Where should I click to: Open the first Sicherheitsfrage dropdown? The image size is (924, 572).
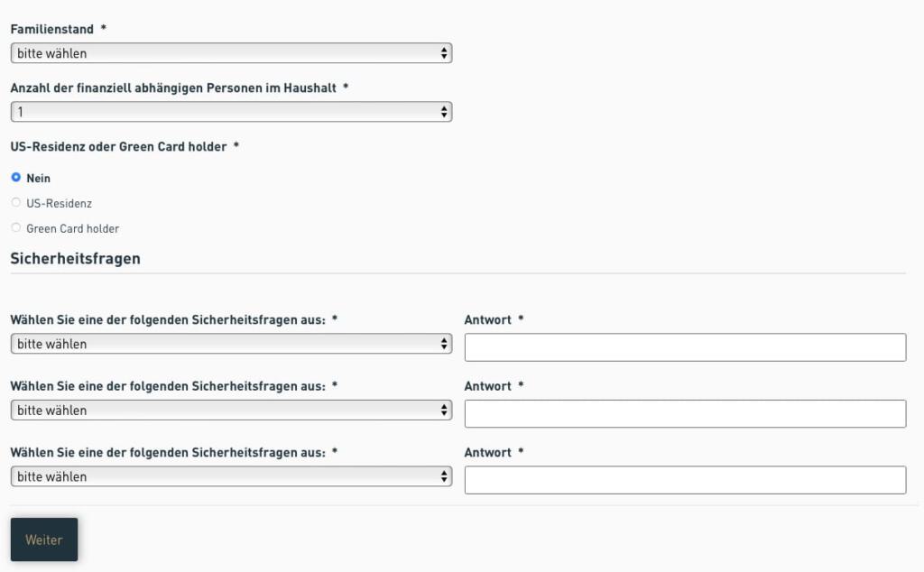pos(230,344)
